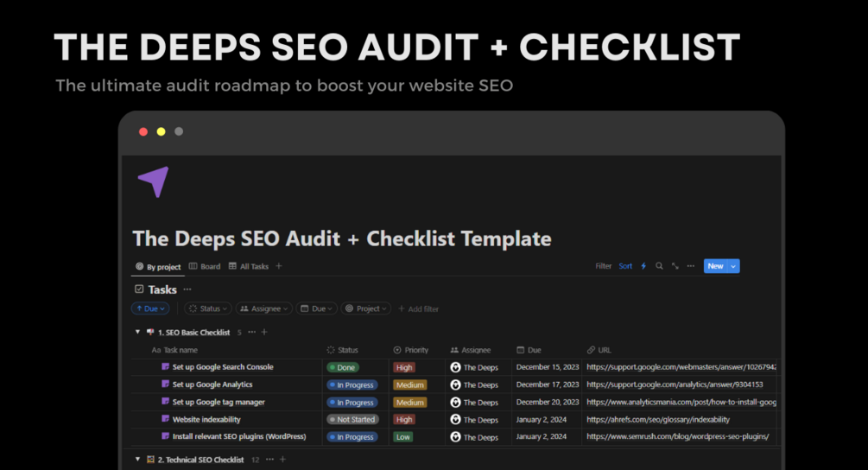The image size is (868, 470).
Task: Switch to the Board view tab
Action: [205, 266]
